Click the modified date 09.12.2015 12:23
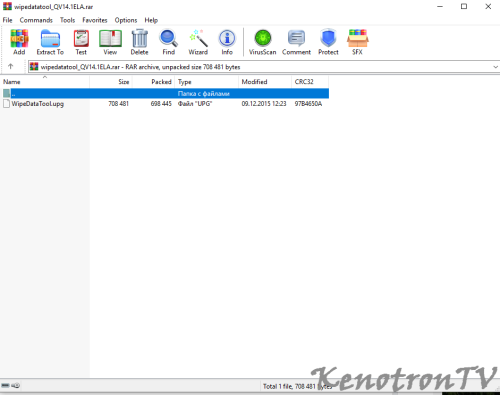The width and height of the screenshot is (500, 395). 264,104
